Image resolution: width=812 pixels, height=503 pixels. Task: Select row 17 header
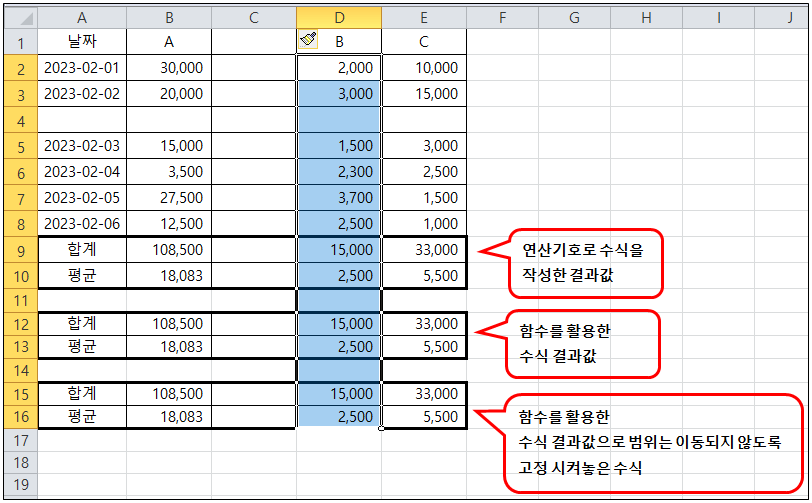point(21,440)
